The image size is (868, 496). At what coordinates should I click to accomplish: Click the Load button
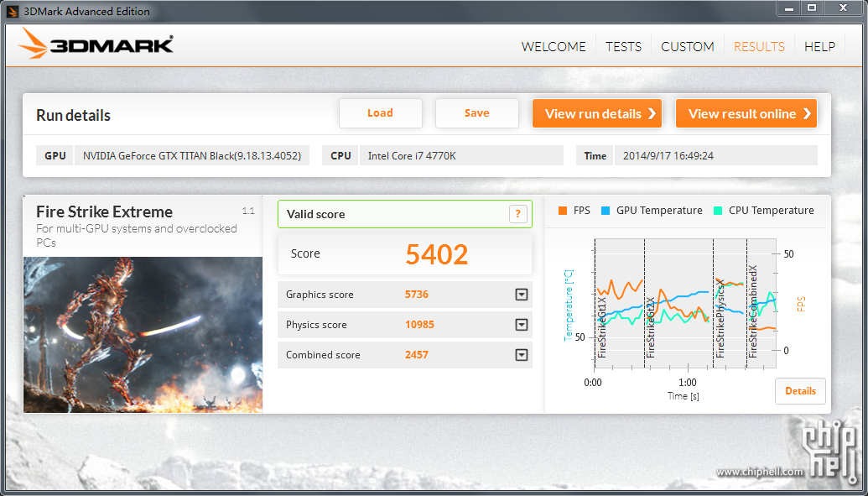tap(380, 113)
